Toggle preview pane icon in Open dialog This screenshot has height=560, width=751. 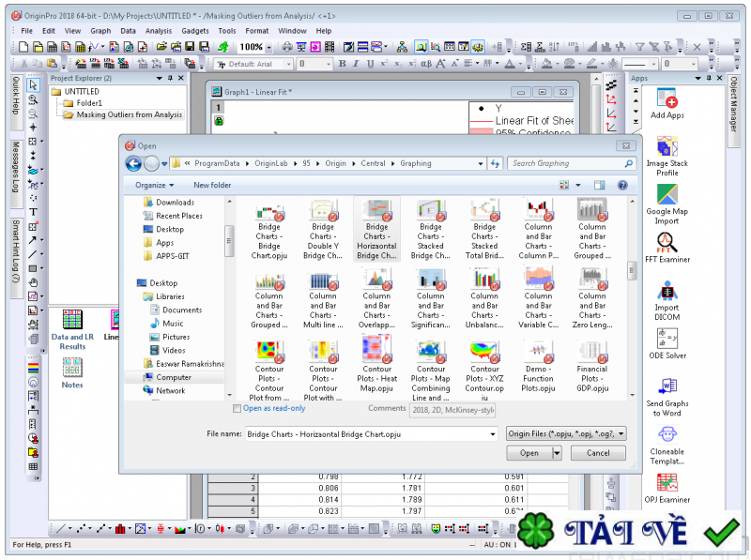pyautogui.click(x=599, y=185)
